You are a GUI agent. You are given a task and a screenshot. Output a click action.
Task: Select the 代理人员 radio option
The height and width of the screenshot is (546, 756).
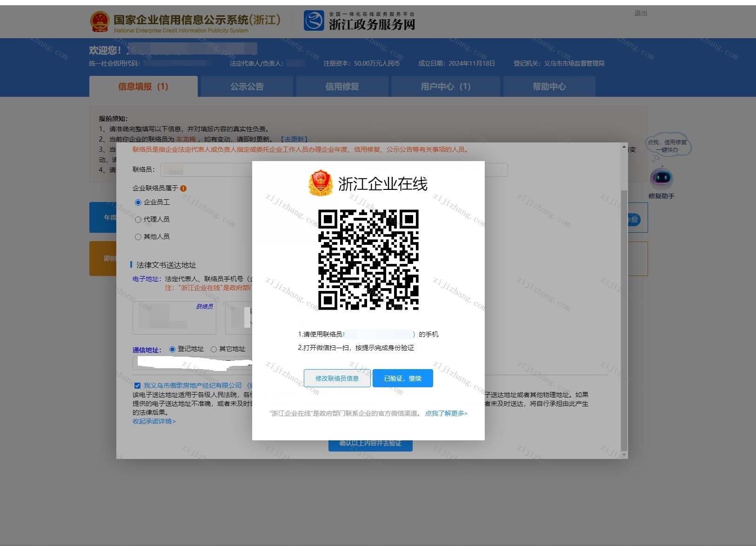138,220
